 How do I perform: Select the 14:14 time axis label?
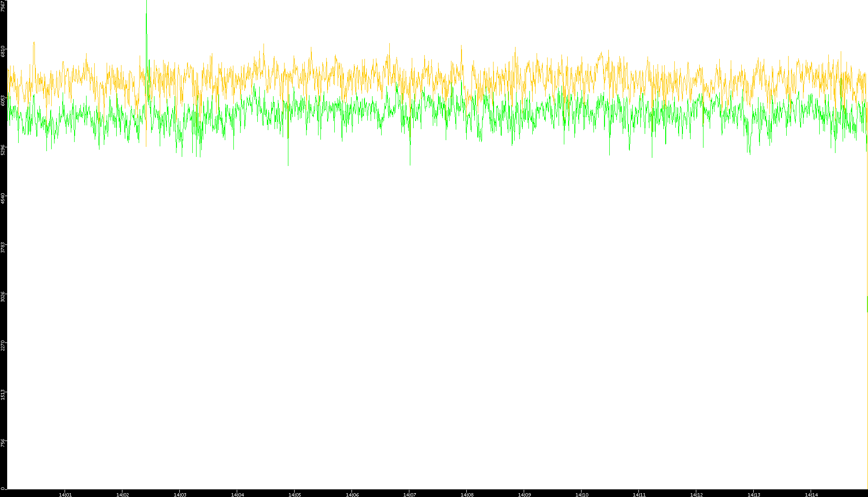tap(811, 494)
